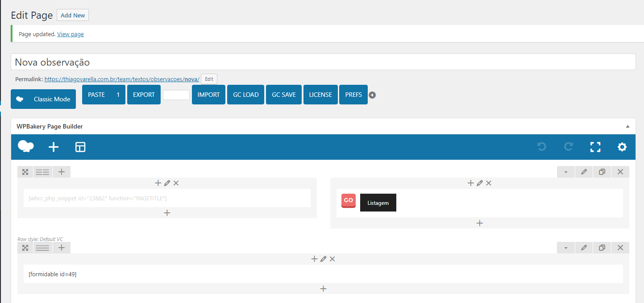Edit the PAGETITLE column with the pencil
Viewport: 644px width, 303px height.
tap(167, 183)
